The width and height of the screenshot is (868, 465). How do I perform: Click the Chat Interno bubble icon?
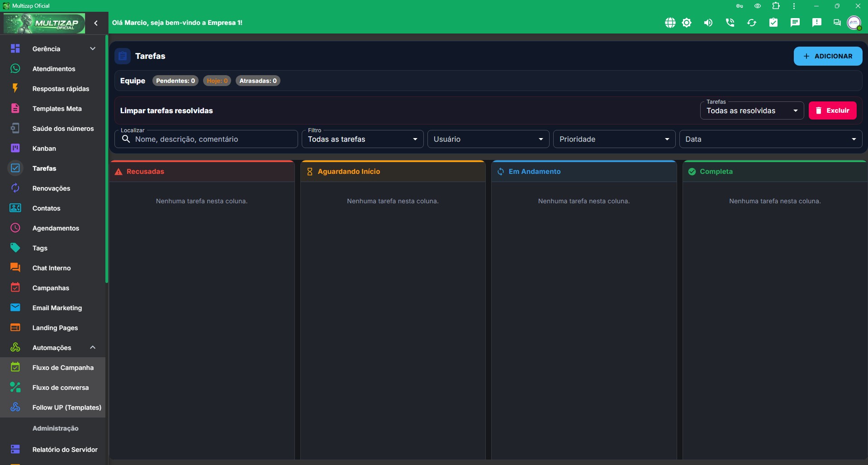[x=15, y=268]
